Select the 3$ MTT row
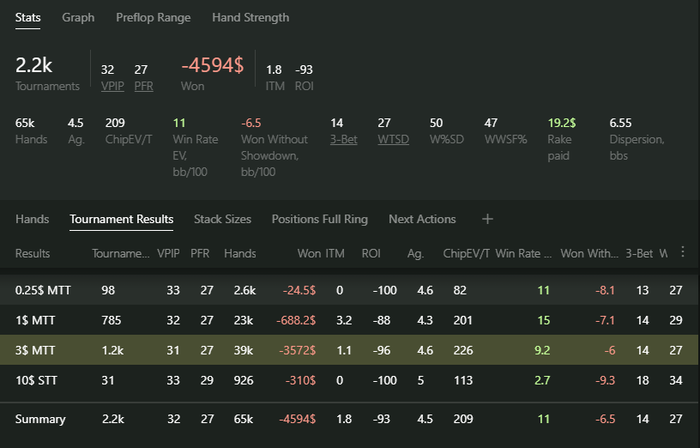This screenshot has width=700, height=448. [x=350, y=351]
